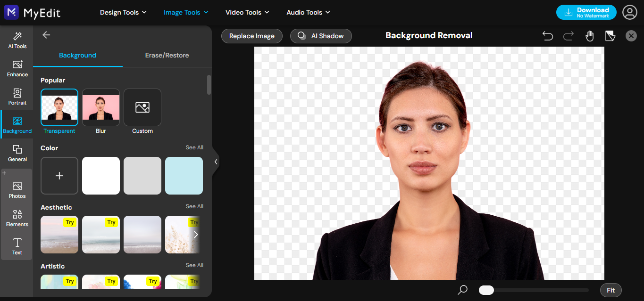Open the AI Tools panel
Image resolution: width=644 pixels, height=301 pixels.
tap(17, 41)
